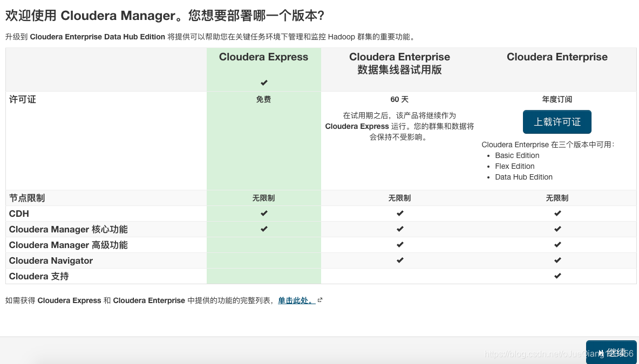The height and width of the screenshot is (364, 639).
Task: Click the CDH checkmark in trial edition column
Action: click(x=400, y=214)
